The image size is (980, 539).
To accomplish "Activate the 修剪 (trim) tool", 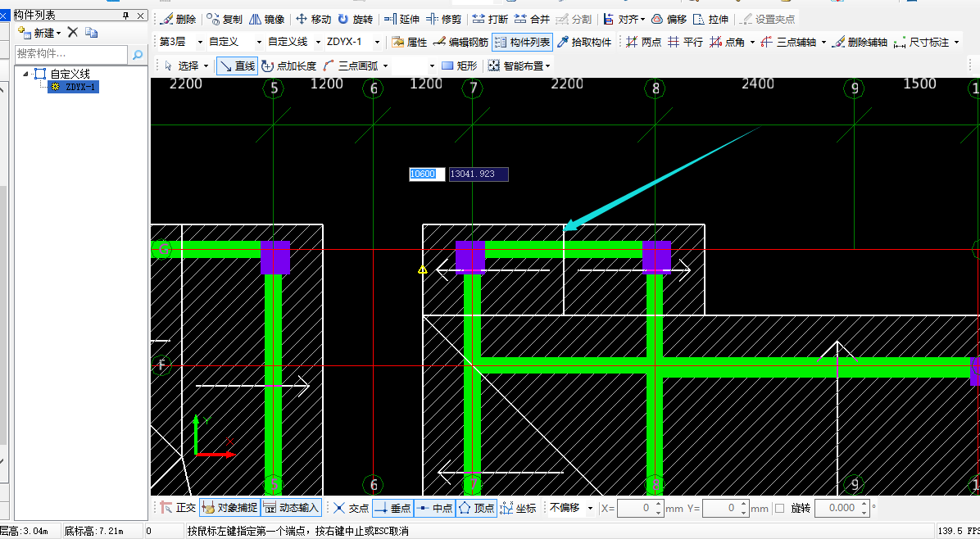I will (444, 20).
